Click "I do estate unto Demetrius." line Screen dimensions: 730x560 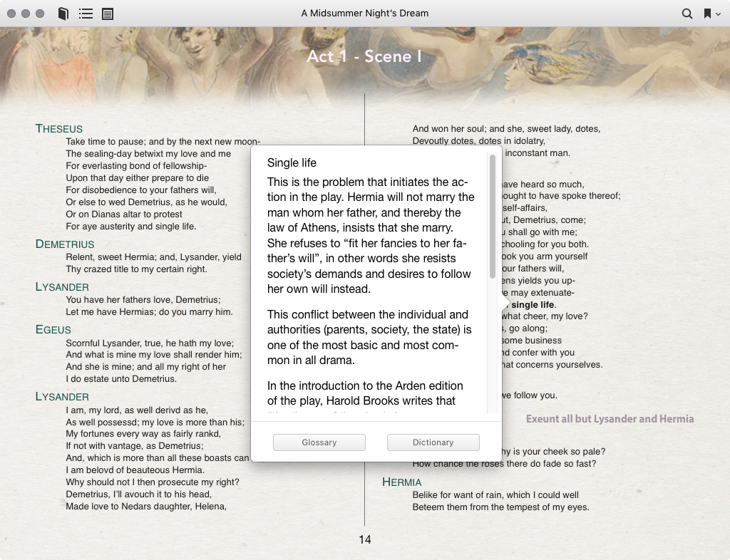tap(121, 378)
